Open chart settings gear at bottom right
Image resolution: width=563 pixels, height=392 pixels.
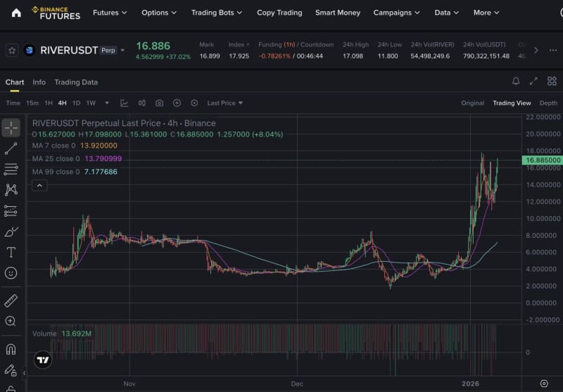[x=543, y=384]
